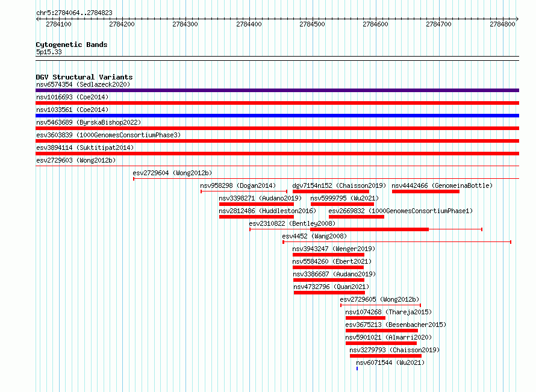Screen dimensions: 536x392
Task: Open esv2669832 (1000GenomesConsortiumPhase1) label
Action: coord(400,211)
